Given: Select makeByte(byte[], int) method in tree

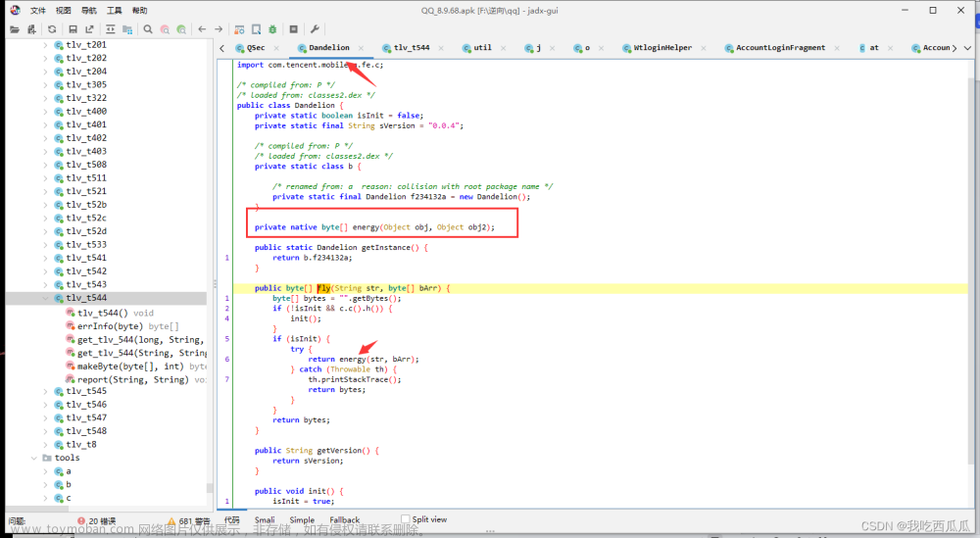Looking at the screenshot, I should pos(135,367).
